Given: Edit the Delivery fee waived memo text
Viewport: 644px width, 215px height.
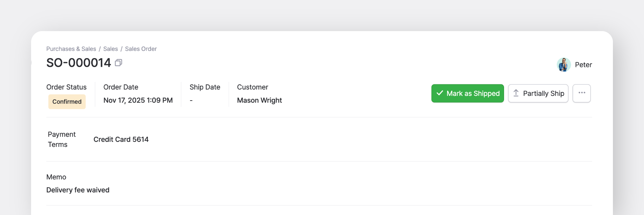Looking at the screenshot, I should coord(78,190).
